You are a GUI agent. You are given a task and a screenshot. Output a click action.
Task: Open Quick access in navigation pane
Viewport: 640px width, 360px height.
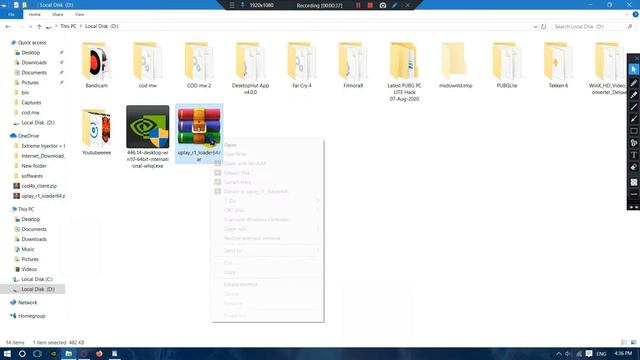coord(32,42)
